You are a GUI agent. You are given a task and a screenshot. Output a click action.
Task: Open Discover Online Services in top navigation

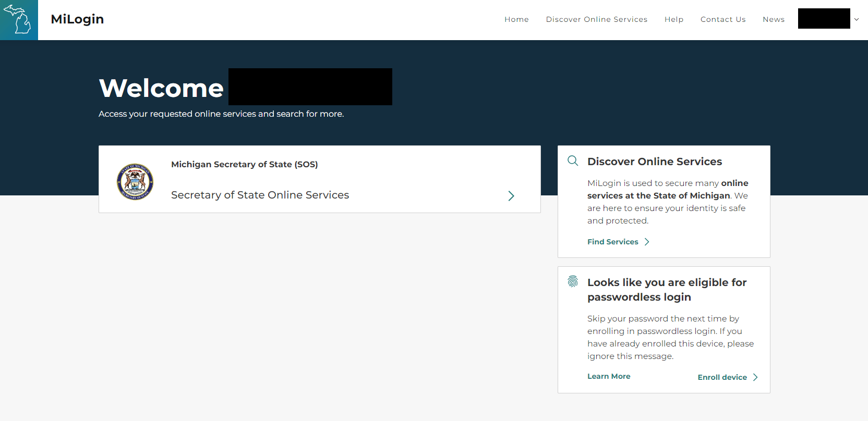tap(597, 19)
